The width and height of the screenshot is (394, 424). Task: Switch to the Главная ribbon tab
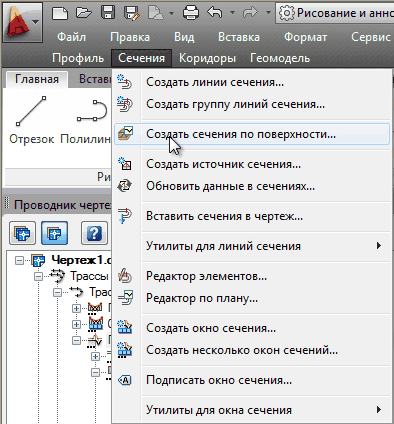pyautogui.click(x=37, y=79)
